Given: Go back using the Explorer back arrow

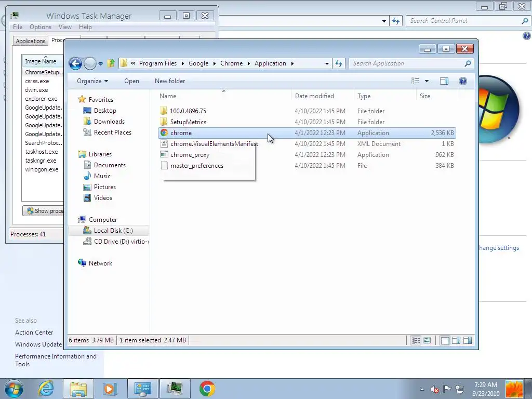Looking at the screenshot, I should coord(75,63).
